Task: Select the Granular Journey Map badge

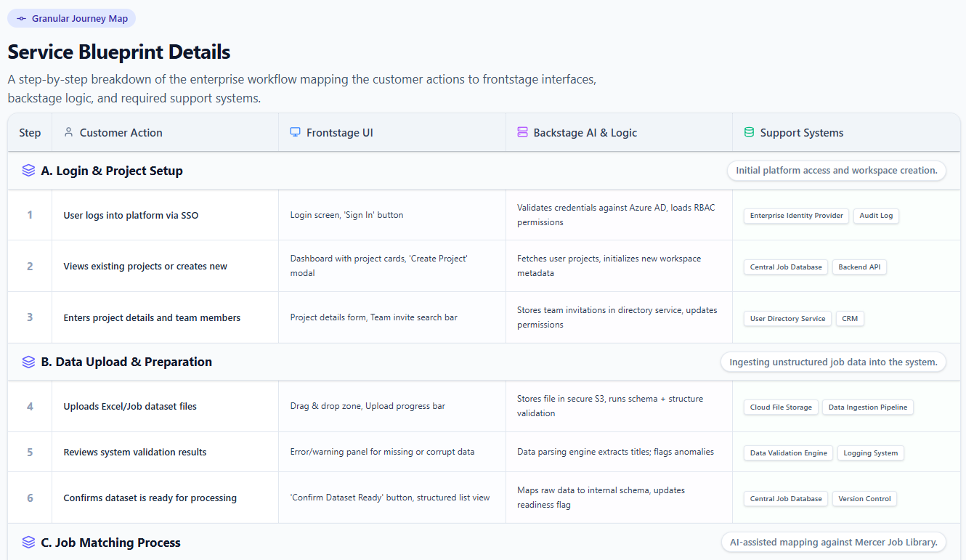Action: (x=71, y=19)
